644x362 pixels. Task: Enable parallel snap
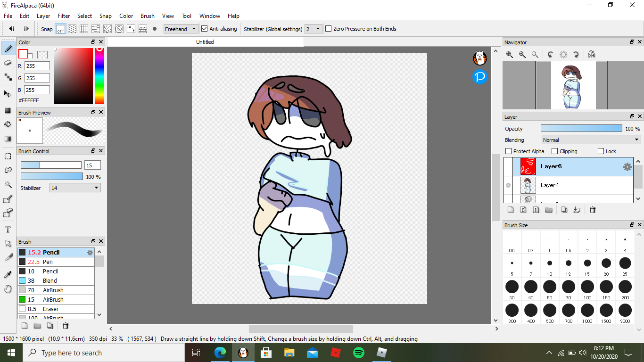72,29
